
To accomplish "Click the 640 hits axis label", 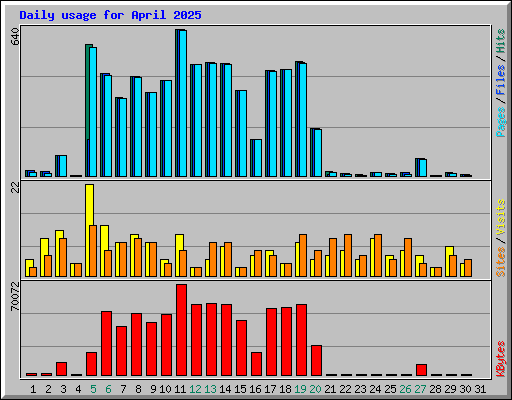I will [15, 37].
